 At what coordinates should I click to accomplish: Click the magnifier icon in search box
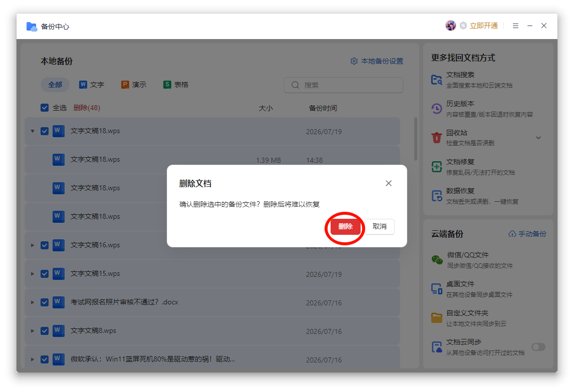tap(295, 85)
